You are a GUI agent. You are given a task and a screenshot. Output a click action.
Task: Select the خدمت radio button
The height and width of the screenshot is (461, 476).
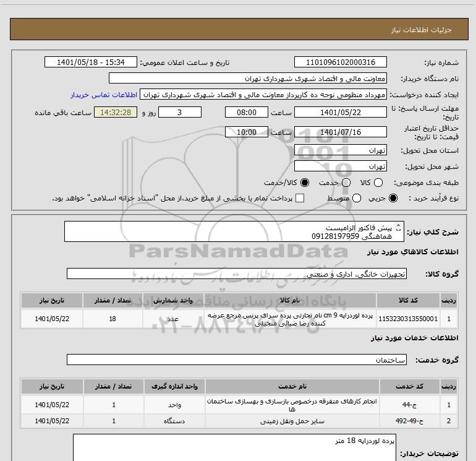click(x=346, y=183)
